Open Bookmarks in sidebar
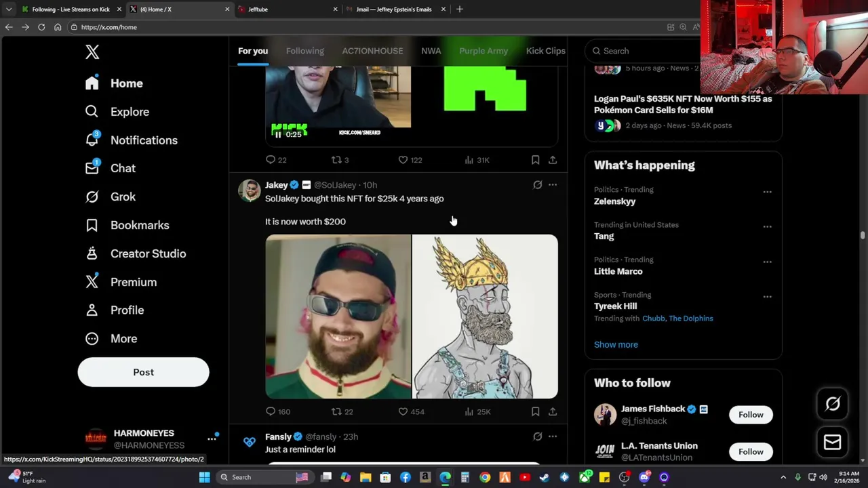868x488 pixels. [x=127, y=225]
